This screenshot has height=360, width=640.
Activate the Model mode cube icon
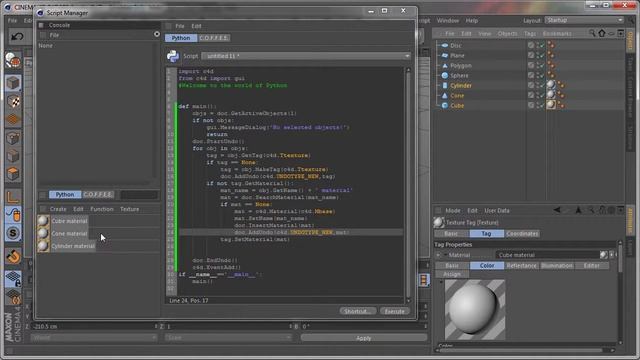[13, 83]
